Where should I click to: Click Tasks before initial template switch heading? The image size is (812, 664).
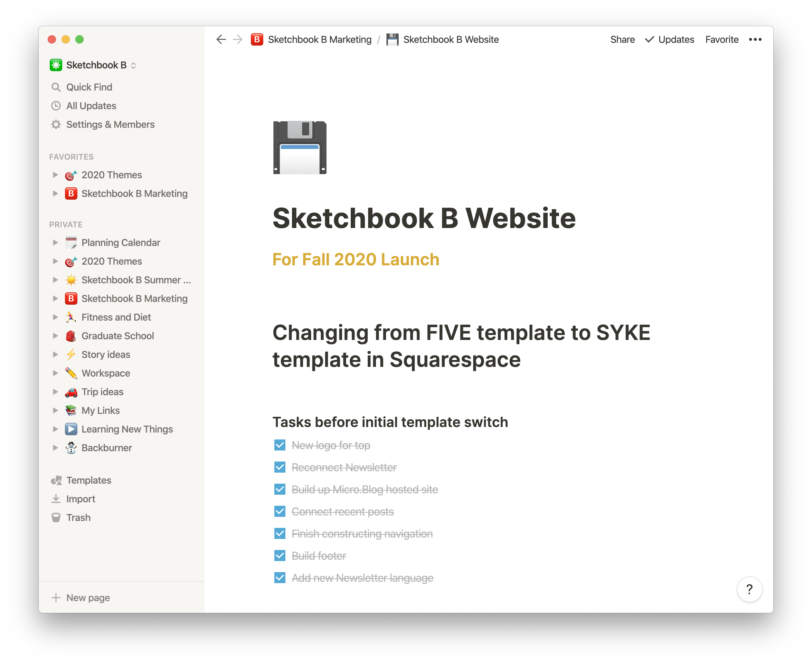click(390, 422)
